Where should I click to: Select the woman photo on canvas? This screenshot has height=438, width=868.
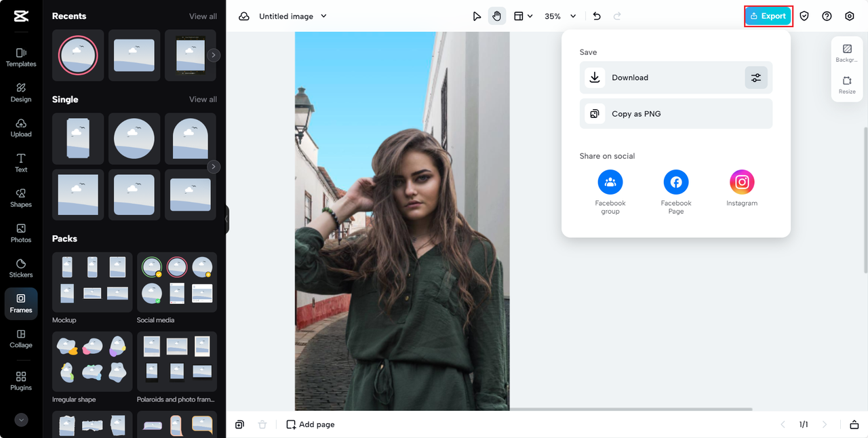click(x=402, y=221)
